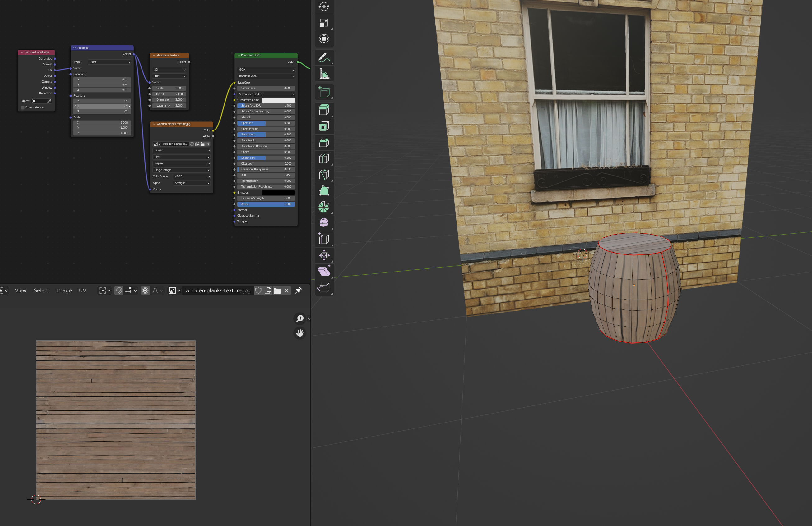Toggle UV snapping magnet

coord(119,290)
